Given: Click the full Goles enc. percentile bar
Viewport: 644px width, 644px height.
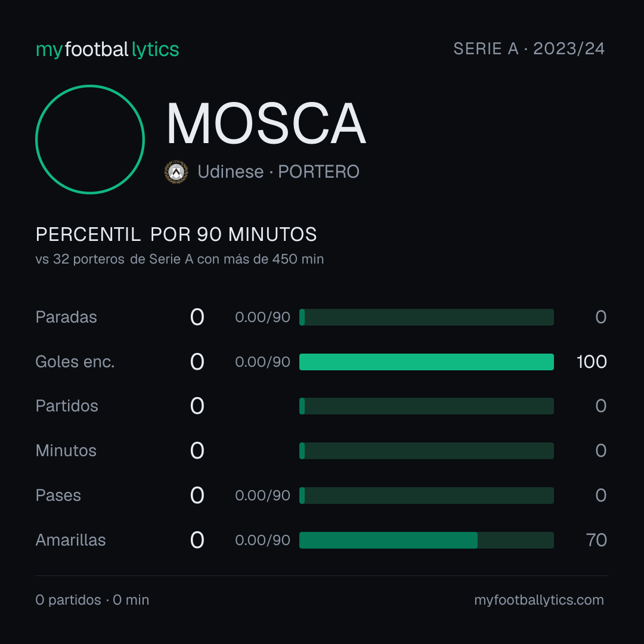Looking at the screenshot, I should tap(426, 362).
